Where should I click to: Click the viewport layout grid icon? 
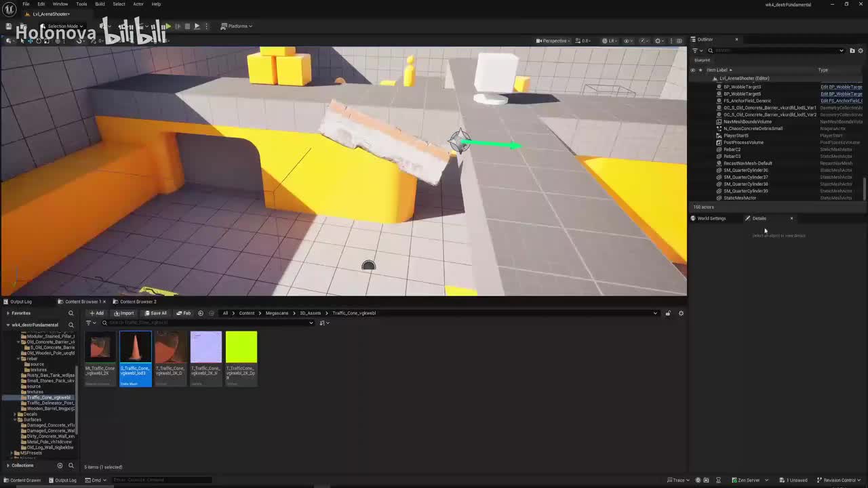(x=679, y=41)
